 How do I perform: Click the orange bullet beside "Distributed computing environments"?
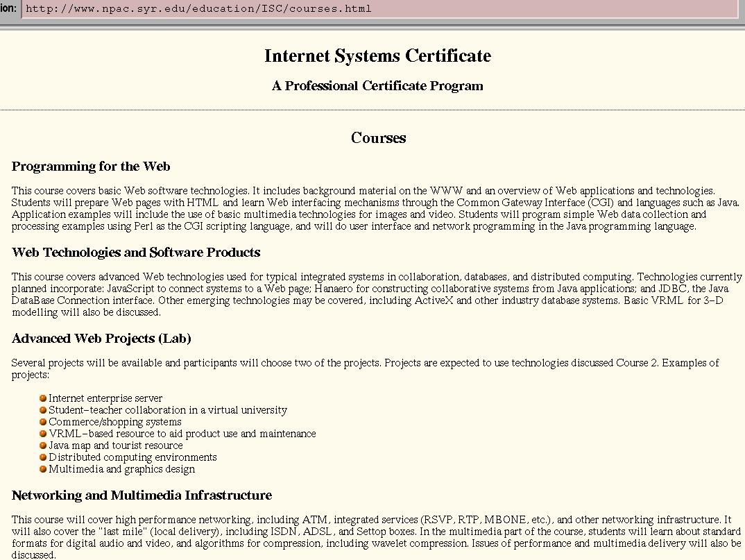click(x=43, y=457)
